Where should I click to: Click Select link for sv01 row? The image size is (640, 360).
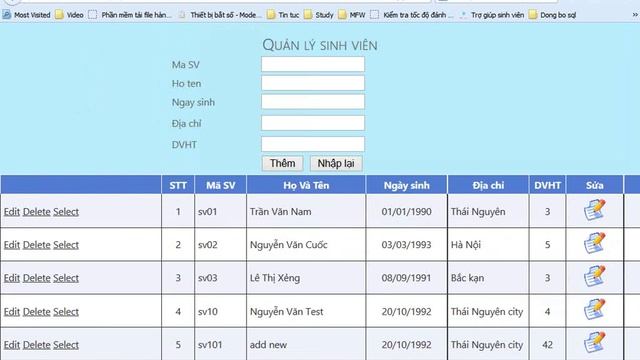[66, 212]
